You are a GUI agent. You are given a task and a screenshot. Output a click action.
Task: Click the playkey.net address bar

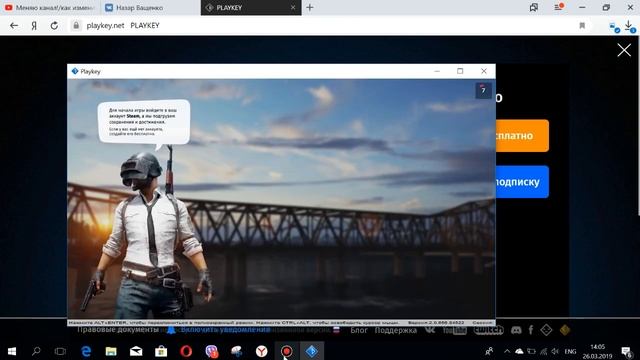[x=327, y=25]
